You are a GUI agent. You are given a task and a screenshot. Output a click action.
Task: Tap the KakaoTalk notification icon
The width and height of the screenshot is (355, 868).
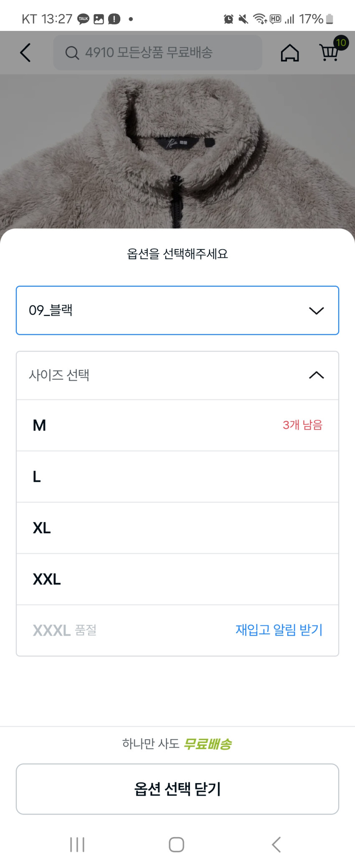point(83,19)
